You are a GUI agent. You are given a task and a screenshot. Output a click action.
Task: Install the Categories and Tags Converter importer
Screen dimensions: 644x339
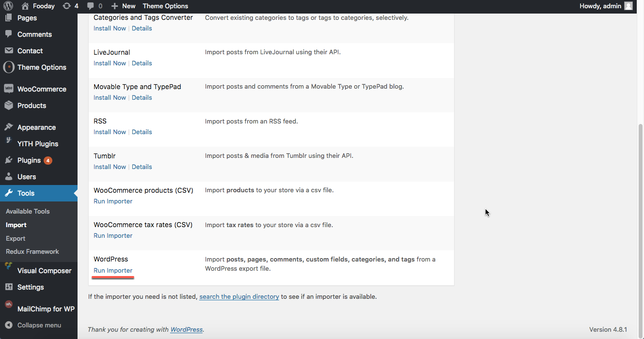[x=110, y=28]
